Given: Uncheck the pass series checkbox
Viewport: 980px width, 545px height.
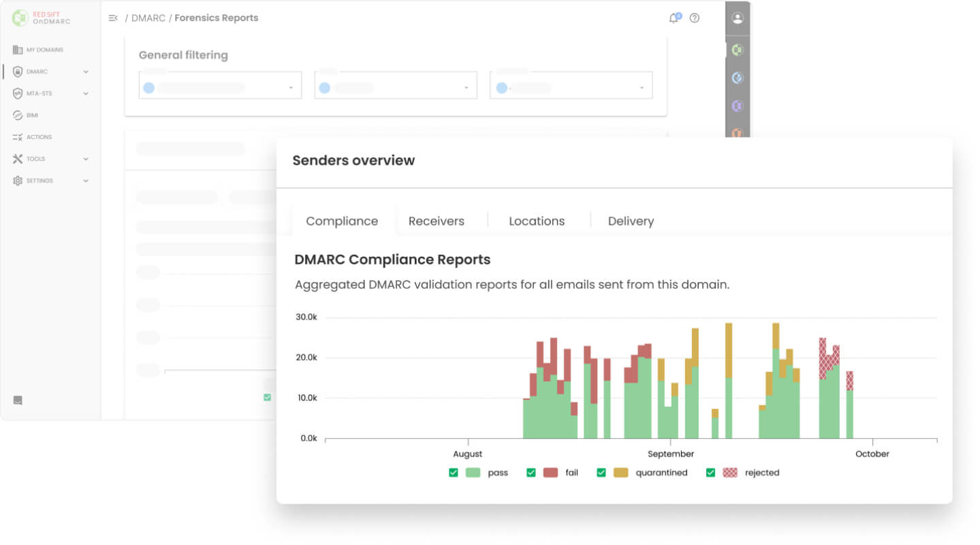Looking at the screenshot, I should (x=454, y=472).
